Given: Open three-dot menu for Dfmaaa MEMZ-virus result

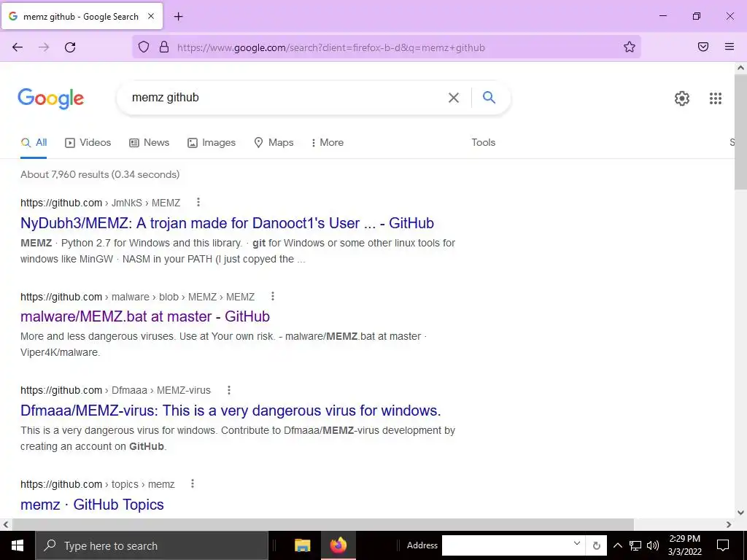Looking at the screenshot, I should coord(228,390).
